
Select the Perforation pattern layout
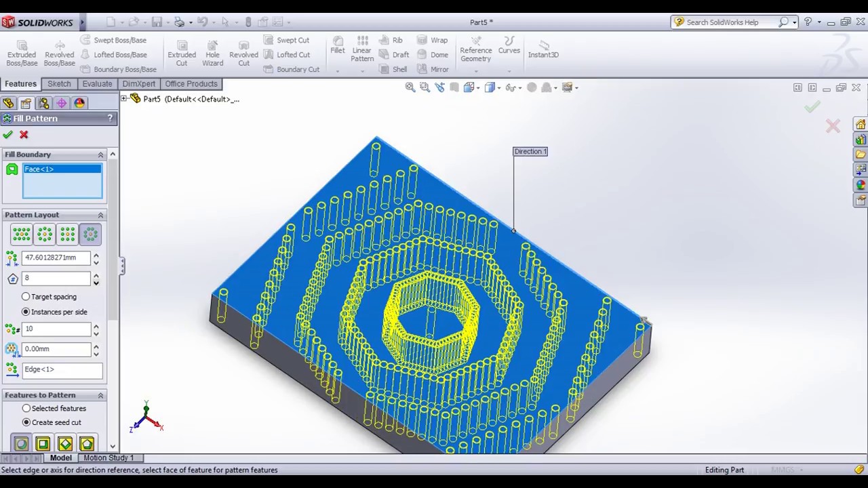(22, 235)
